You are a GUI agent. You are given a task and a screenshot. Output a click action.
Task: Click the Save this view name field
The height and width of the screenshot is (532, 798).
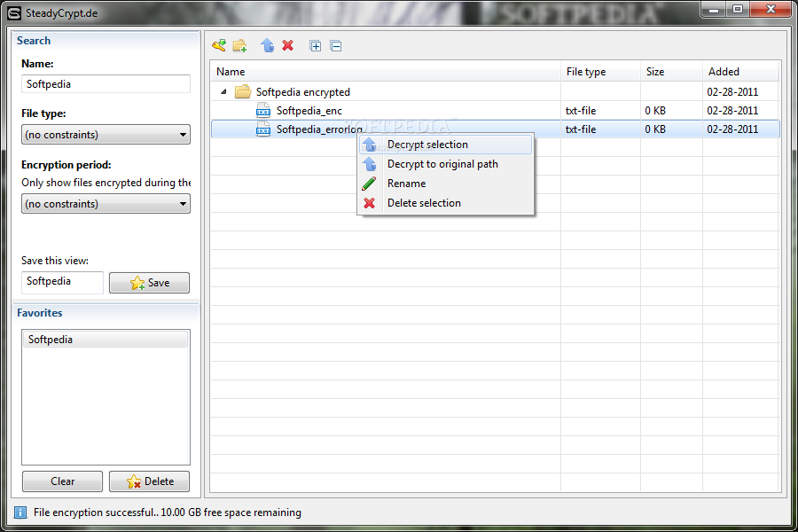tap(62, 282)
